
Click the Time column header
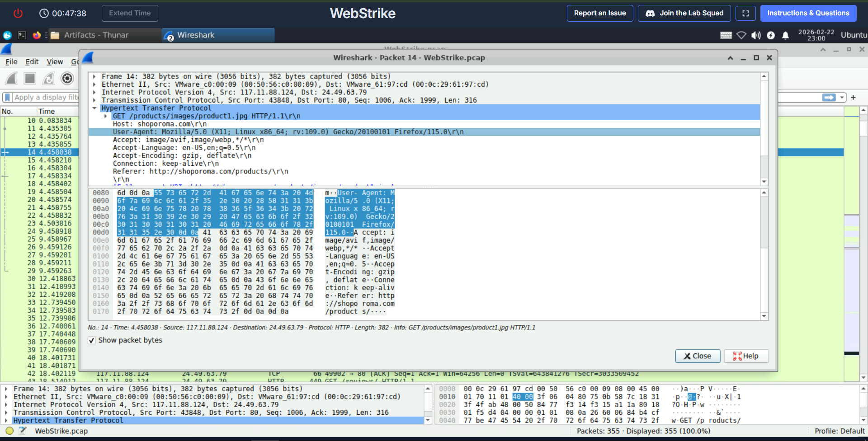tap(47, 112)
